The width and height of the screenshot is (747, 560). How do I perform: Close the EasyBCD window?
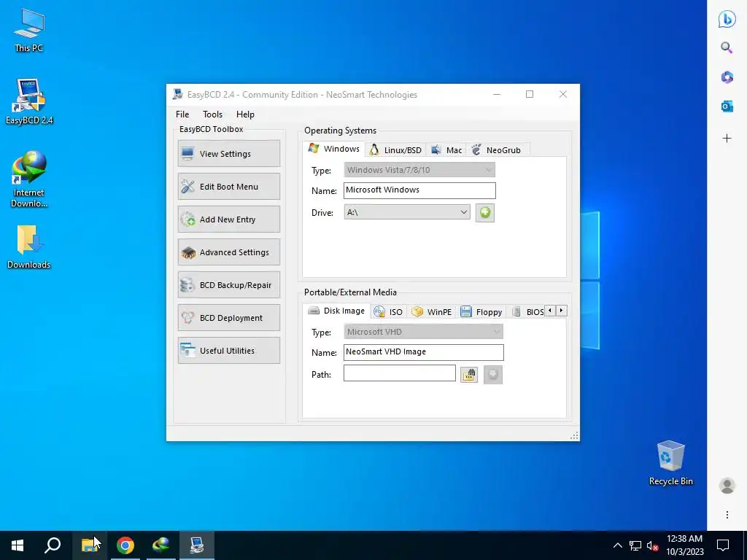[563, 94]
